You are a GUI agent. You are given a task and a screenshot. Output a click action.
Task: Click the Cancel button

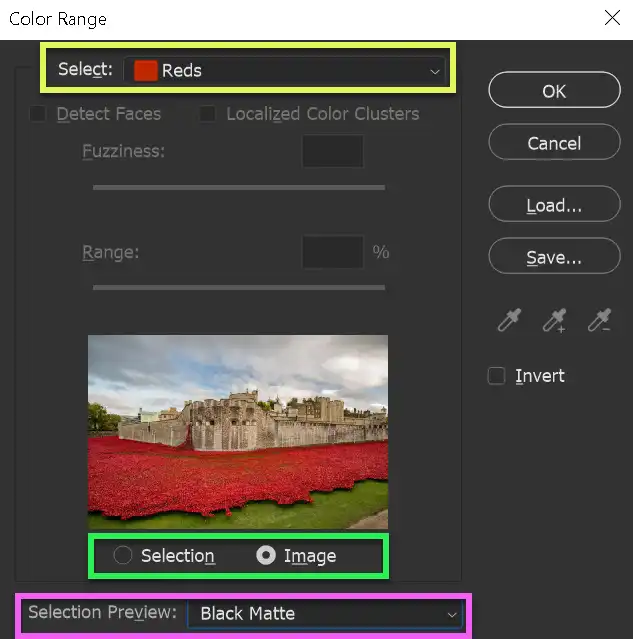point(554,142)
